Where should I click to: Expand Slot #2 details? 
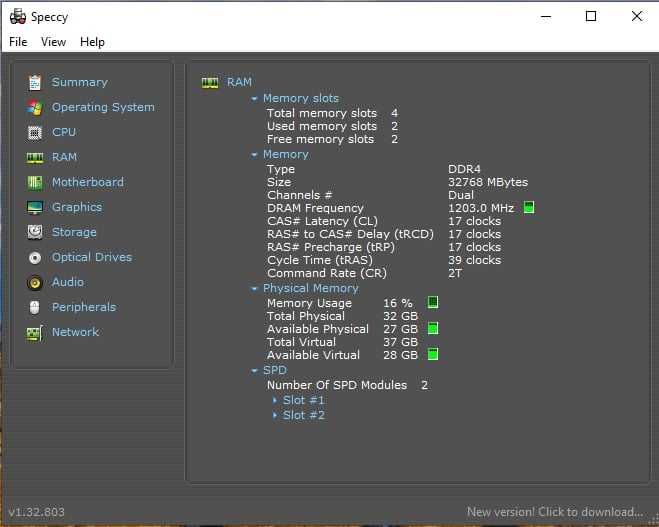pos(275,416)
